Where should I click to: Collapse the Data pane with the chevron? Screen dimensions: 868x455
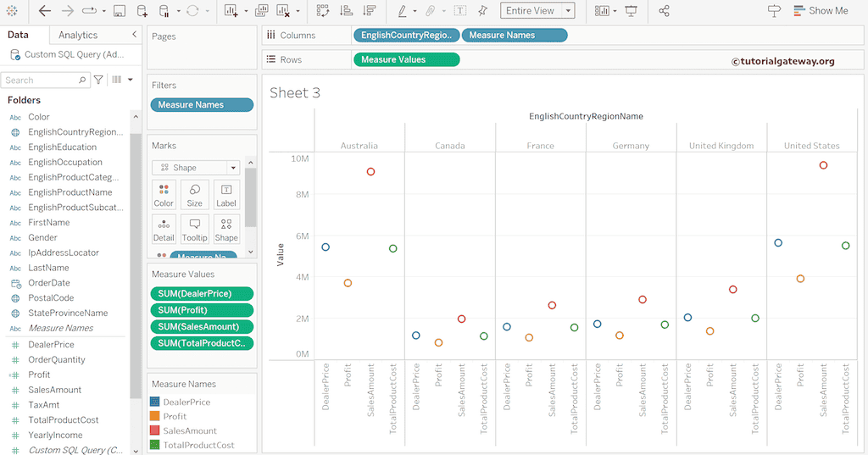(134, 35)
